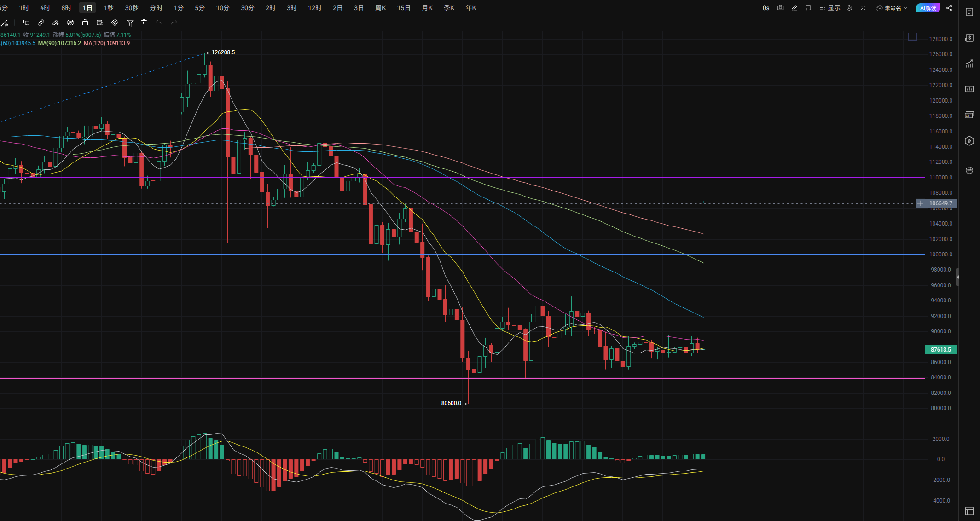The height and width of the screenshot is (521, 980).
Task: Expand the collapsed right side panel handle
Action: 957,277
